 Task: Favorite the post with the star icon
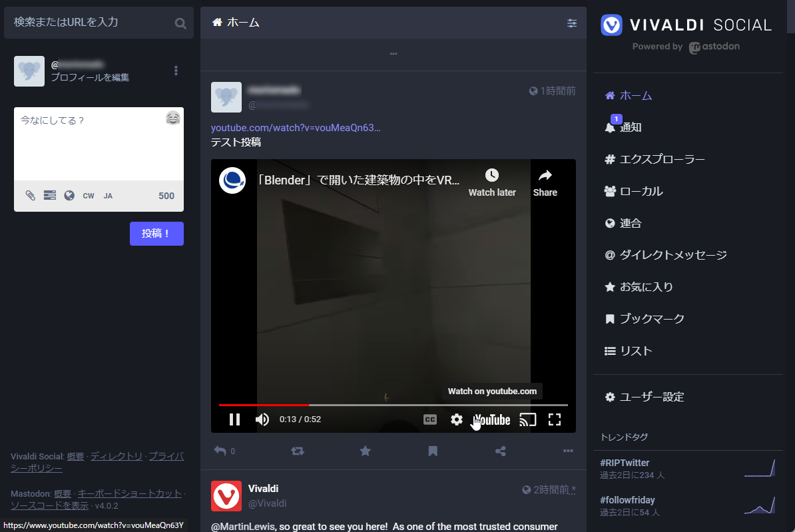(x=365, y=451)
